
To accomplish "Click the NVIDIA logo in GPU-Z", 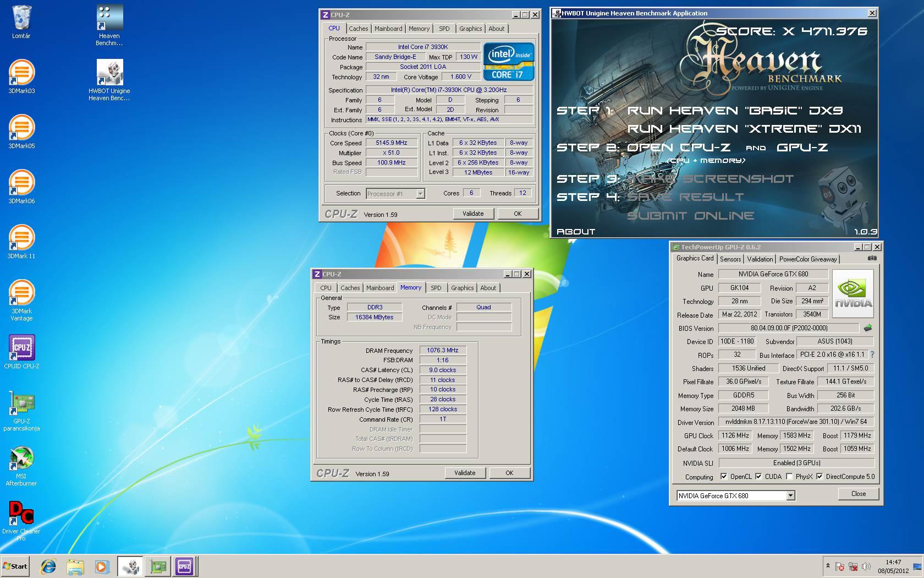I will pyautogui.click(x=853, y=293).
